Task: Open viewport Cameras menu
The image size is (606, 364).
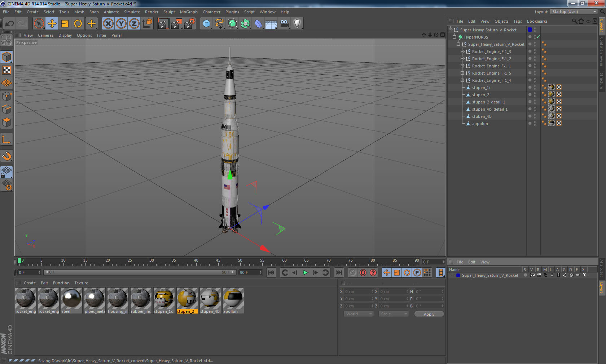Action: (45, 35)
